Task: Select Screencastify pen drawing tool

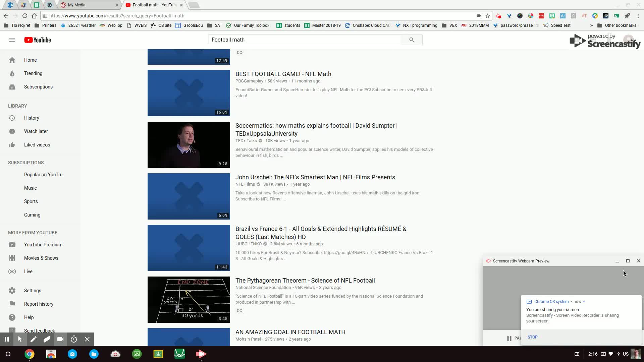Action: [34, 339]
